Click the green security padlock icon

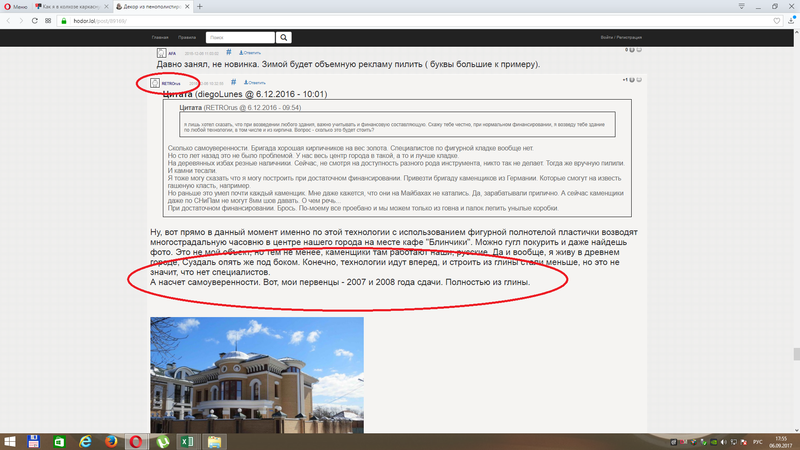[64, 21]
